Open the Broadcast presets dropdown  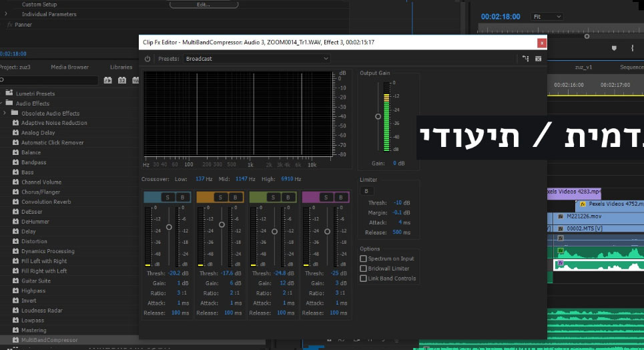coord(257,59)
